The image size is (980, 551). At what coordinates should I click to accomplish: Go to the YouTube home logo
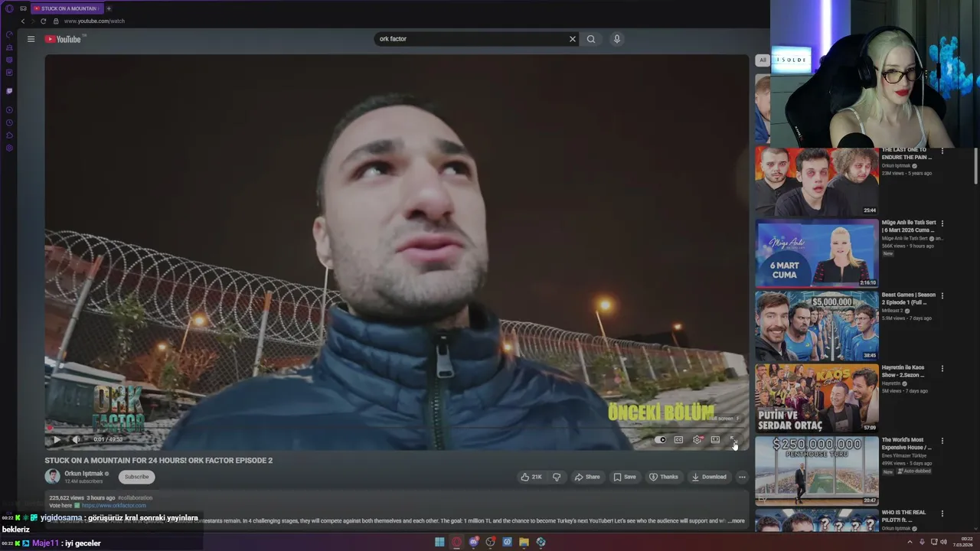coord(63,39)
